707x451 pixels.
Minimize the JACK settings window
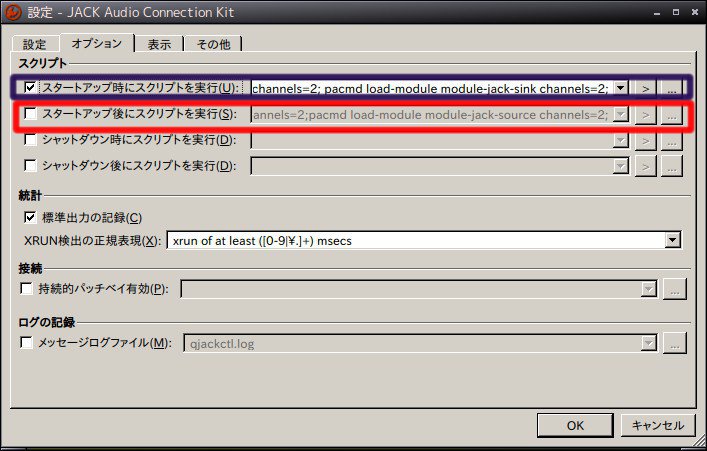coord(657,12)
